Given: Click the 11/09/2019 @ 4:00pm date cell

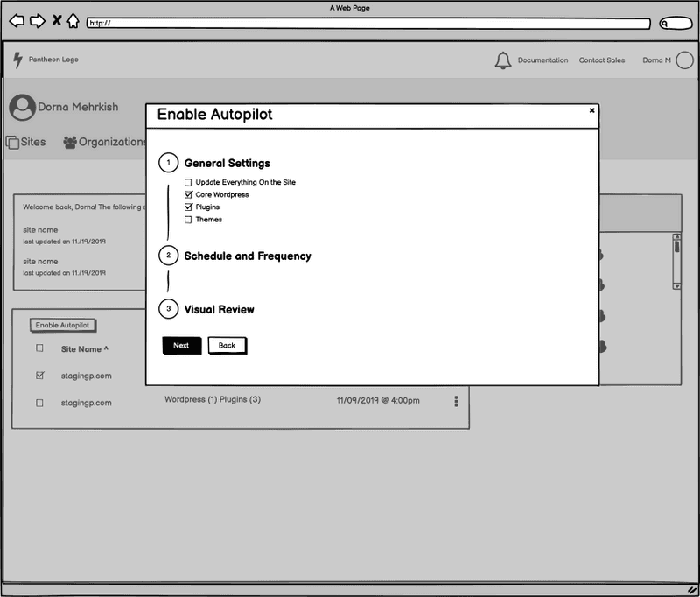Looking at the screenshot, I should (x=378, y=401).
